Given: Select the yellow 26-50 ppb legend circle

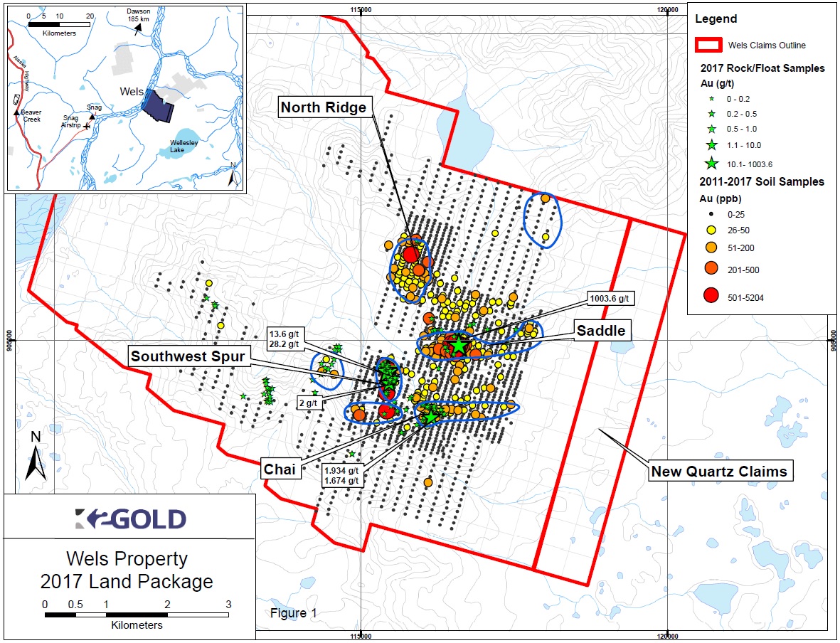Looking at the screenshot, I should click(x=712, y=230).
